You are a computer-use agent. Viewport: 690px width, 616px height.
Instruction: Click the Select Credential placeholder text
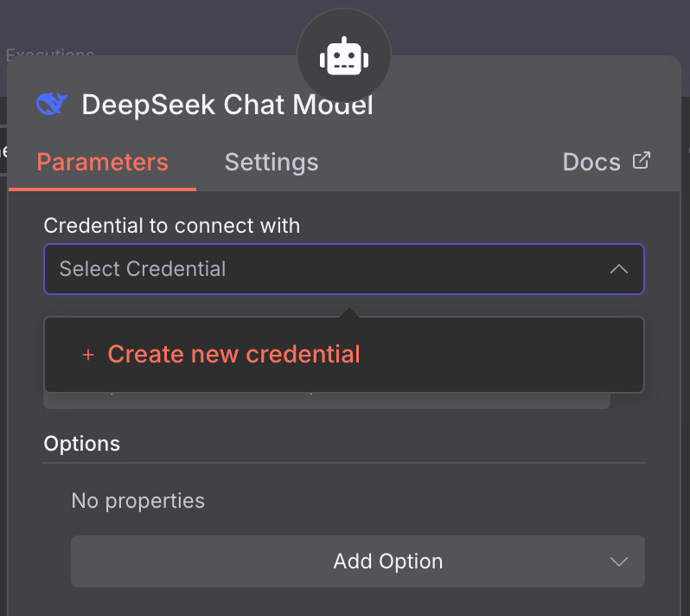tap(143, 269)
